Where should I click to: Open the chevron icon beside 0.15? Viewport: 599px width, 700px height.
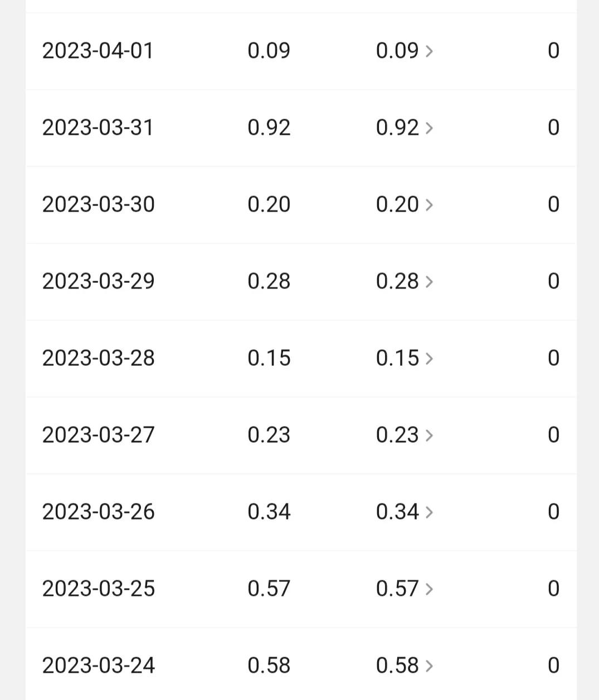(429, 359)
